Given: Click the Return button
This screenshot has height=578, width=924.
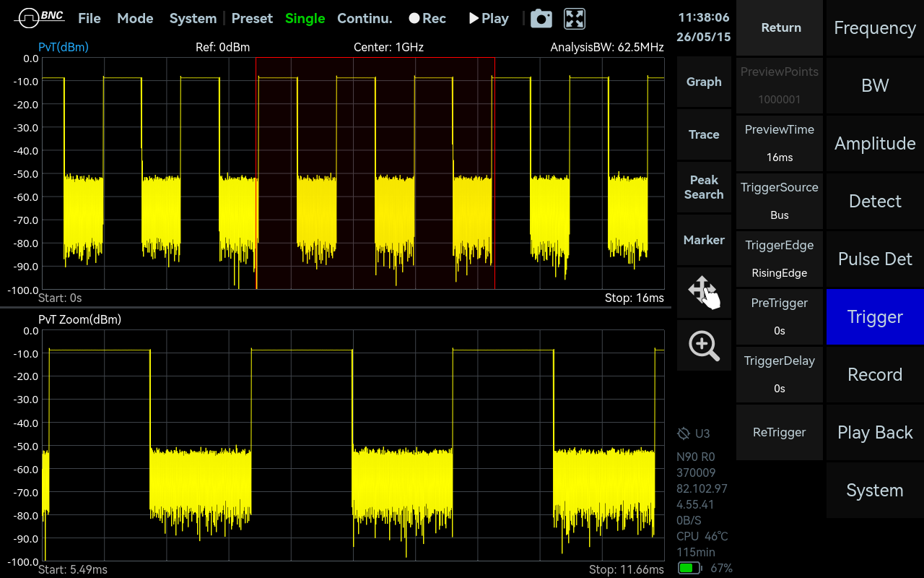Looking at the screenshot, I should [x=780, y=28].
